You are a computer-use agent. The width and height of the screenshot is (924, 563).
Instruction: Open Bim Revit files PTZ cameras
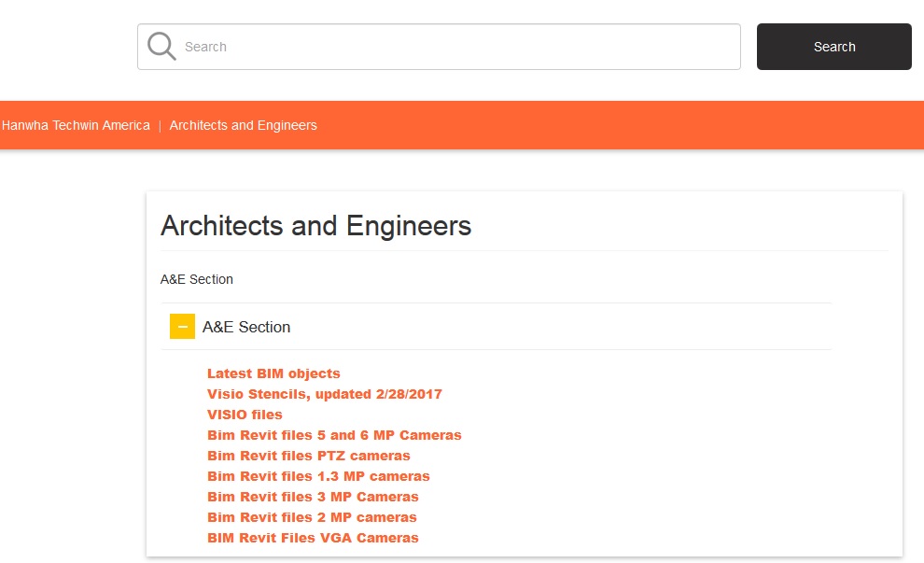tap(308, 456)
